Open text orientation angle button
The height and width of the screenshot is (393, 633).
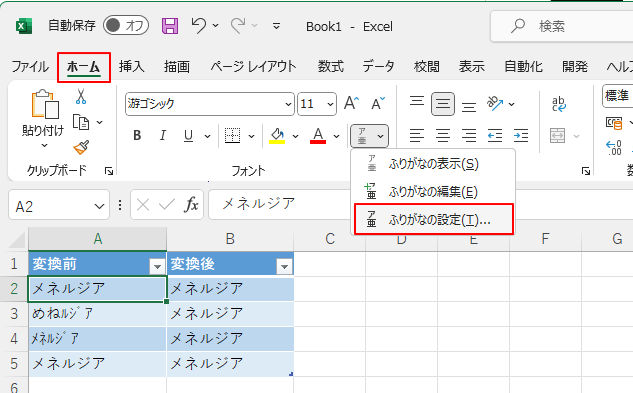point(495,104)
